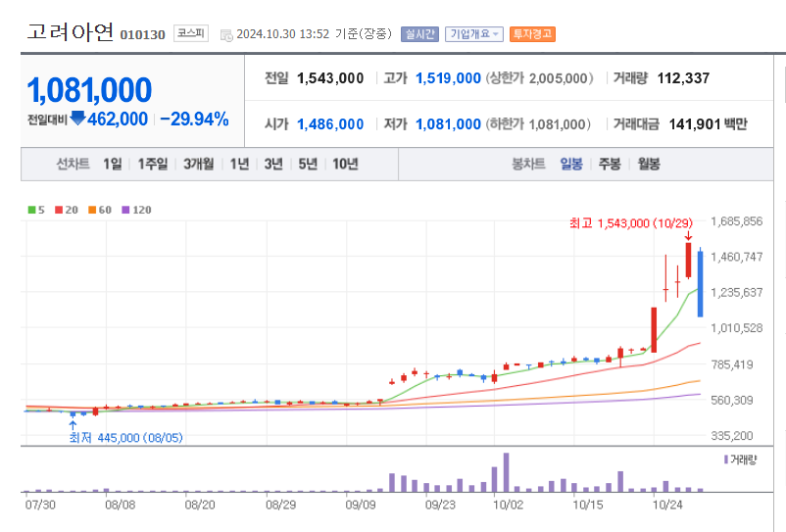
Task: Click the 하한가 1,081,000 text
Action: [538, 124]
